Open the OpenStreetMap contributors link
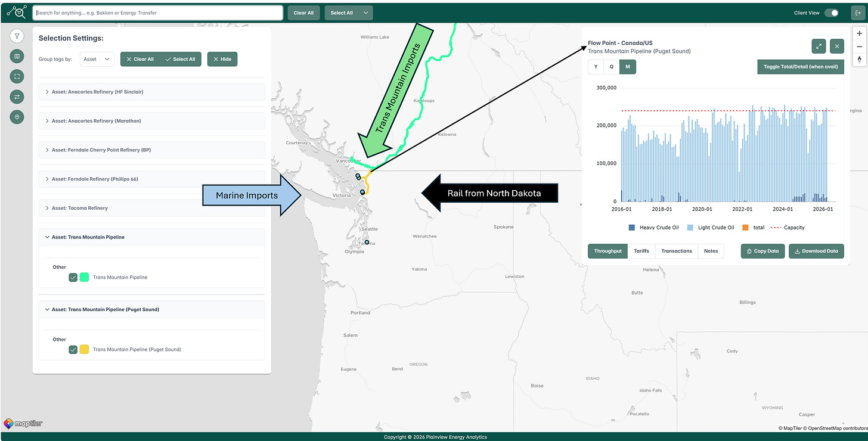Screen dimensions: 868x441 tap(836, 428)
